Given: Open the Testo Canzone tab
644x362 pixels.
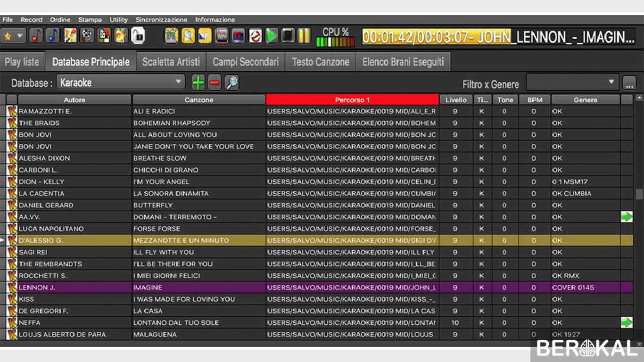Looking at the screenshot, I should [x=321, y=62].
